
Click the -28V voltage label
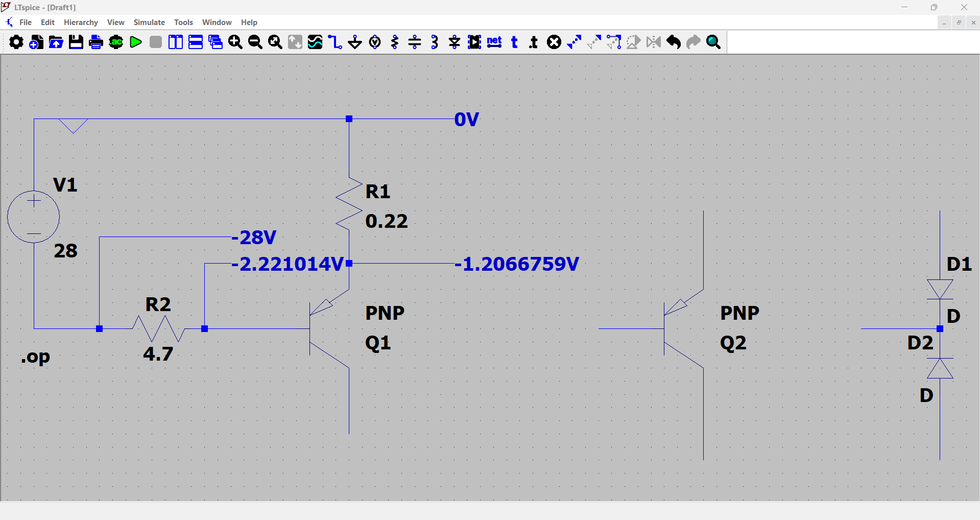254,238
